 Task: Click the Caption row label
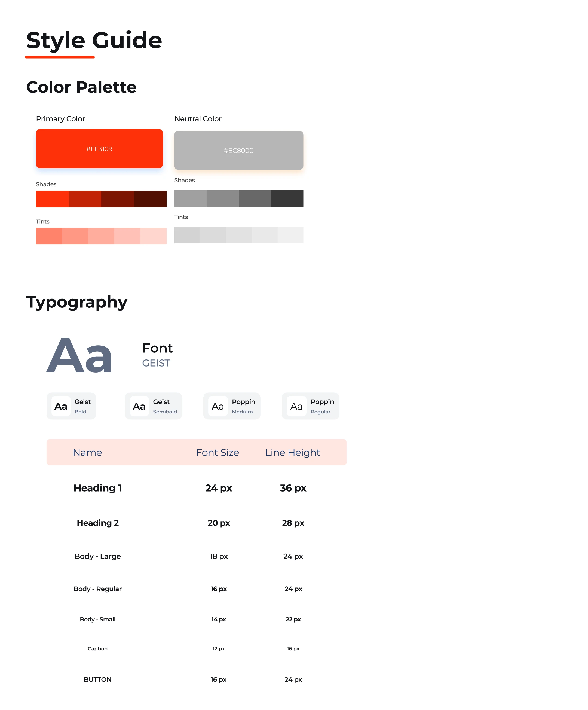tap(98, 648)
